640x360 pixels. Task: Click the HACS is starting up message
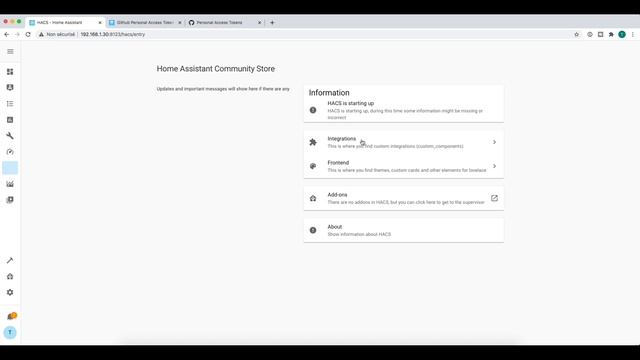(x=404, y=110)
